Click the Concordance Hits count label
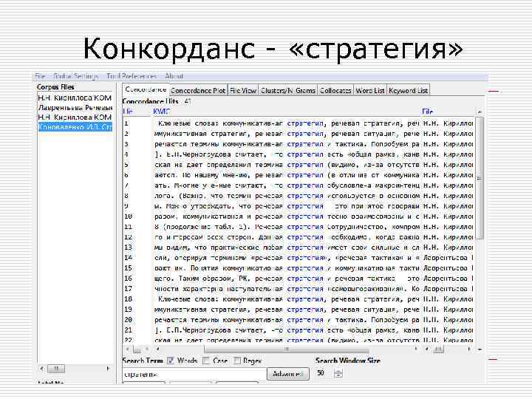The image size is (532, 399). (157, 101)
